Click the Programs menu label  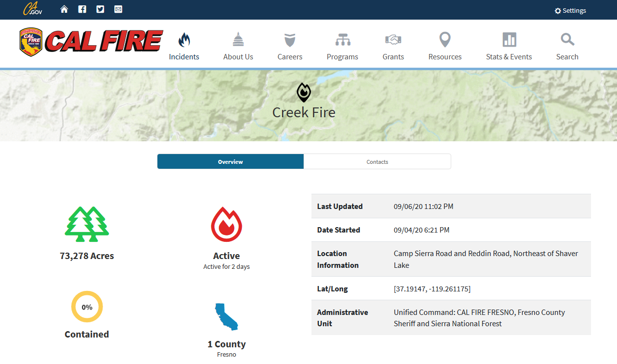coord(342,57)
